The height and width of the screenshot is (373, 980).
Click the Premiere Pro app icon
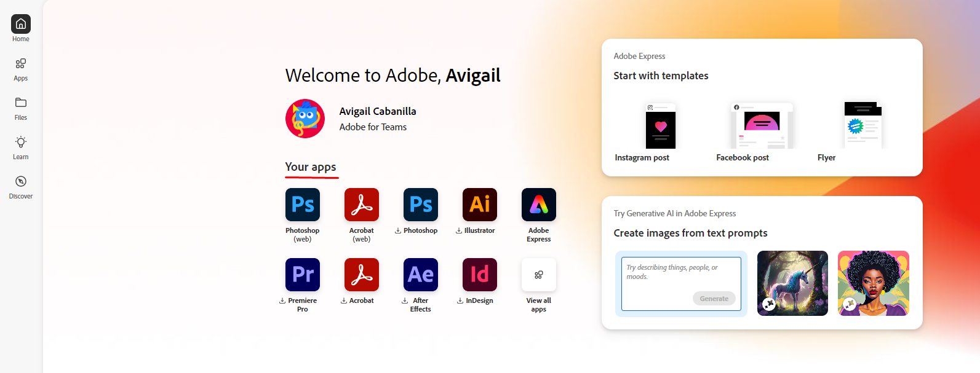click(x=303, y=275)
